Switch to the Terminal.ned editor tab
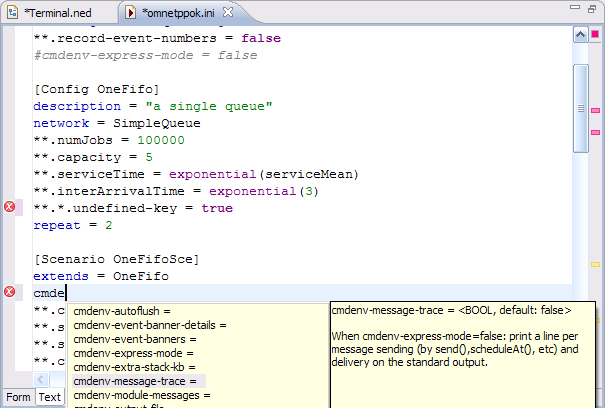 coord(58,13)
